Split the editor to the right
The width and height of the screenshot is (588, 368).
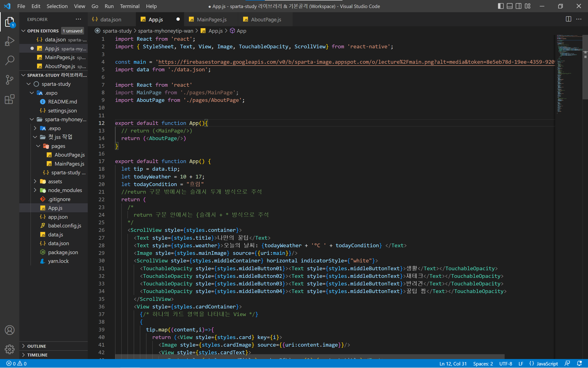click(568, 19)
